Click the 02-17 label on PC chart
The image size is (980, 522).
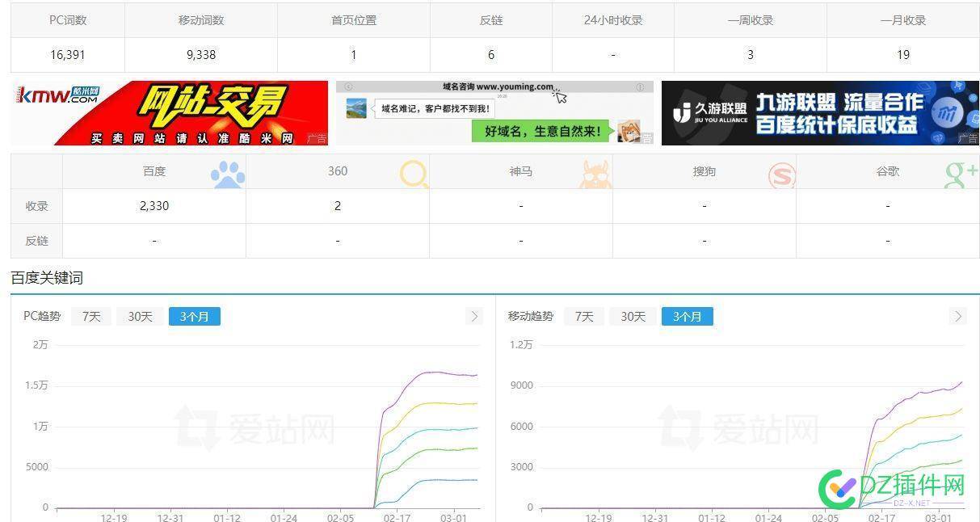397,518
